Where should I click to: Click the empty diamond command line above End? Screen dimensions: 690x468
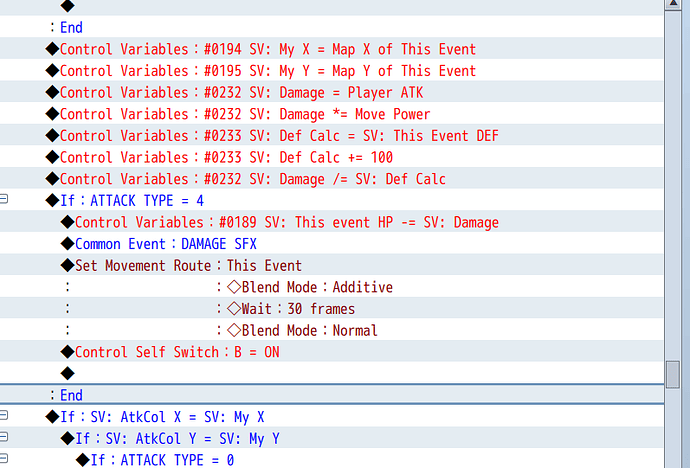[67, 373]
